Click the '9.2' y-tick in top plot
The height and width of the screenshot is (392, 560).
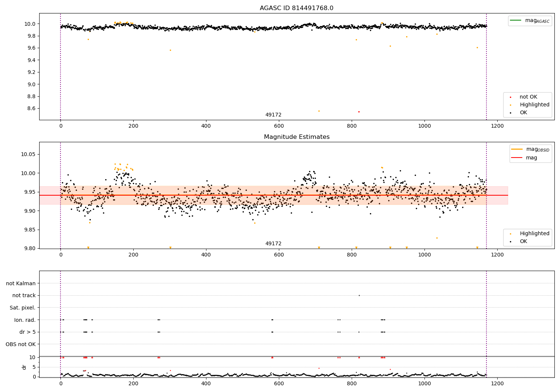[31, 72]
